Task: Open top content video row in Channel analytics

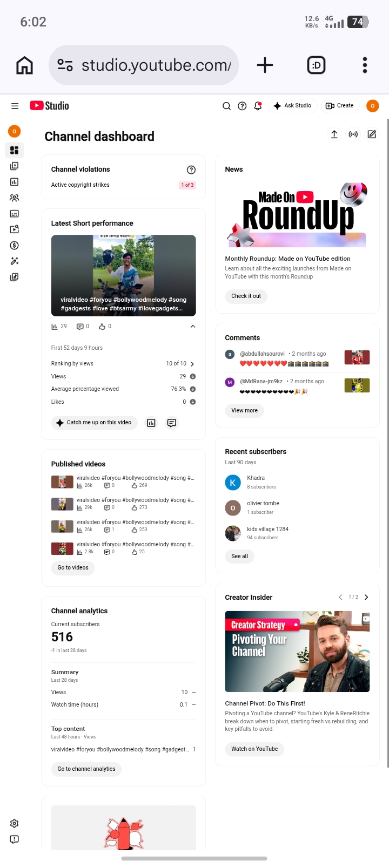Action: 123,750
